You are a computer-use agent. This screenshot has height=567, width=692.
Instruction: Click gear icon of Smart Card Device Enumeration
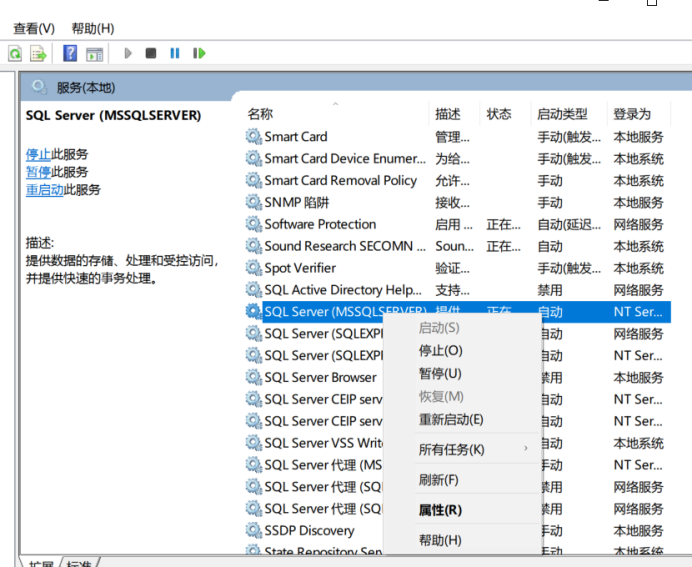(x=254, y=158)
